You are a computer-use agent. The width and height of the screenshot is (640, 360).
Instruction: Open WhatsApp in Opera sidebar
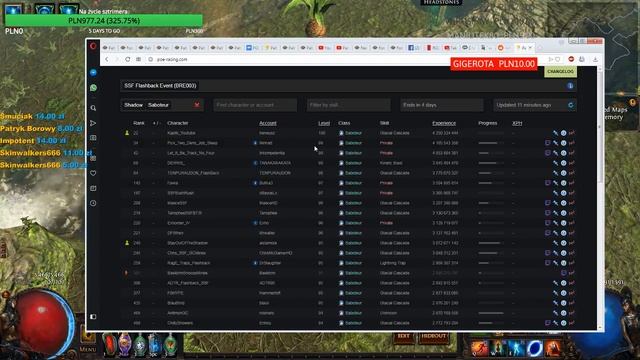93,88
